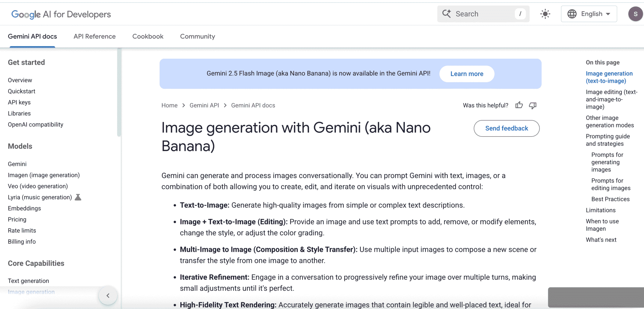This screenshot has width=644, height=309.
Task: Open Embeddings in the sidebar
Action: tap(24, 208)
